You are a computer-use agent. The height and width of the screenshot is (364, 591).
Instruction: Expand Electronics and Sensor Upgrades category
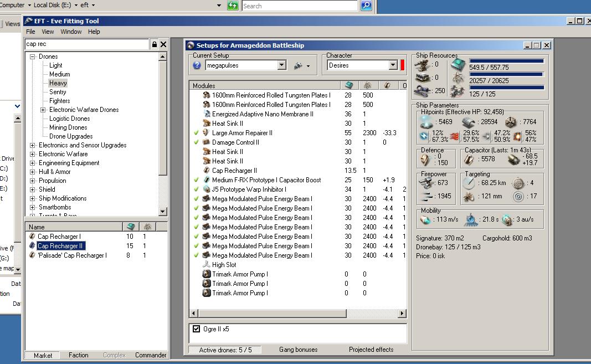point(33,145)
